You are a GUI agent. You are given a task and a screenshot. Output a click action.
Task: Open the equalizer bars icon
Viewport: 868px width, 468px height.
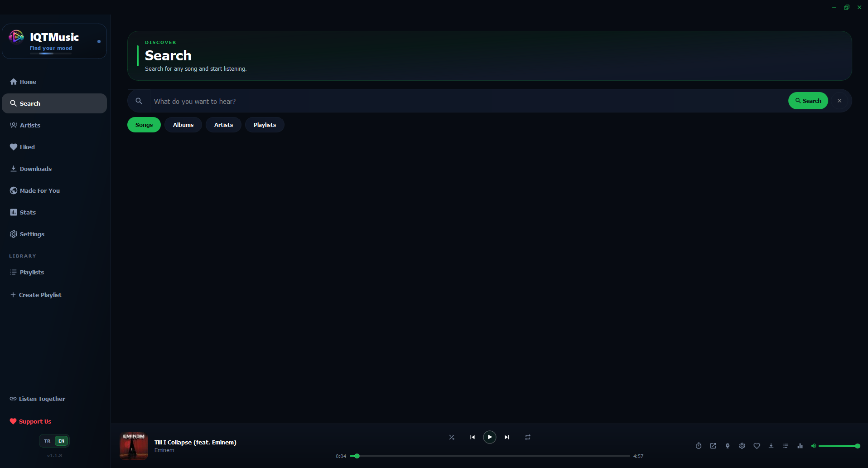point(800,446)
